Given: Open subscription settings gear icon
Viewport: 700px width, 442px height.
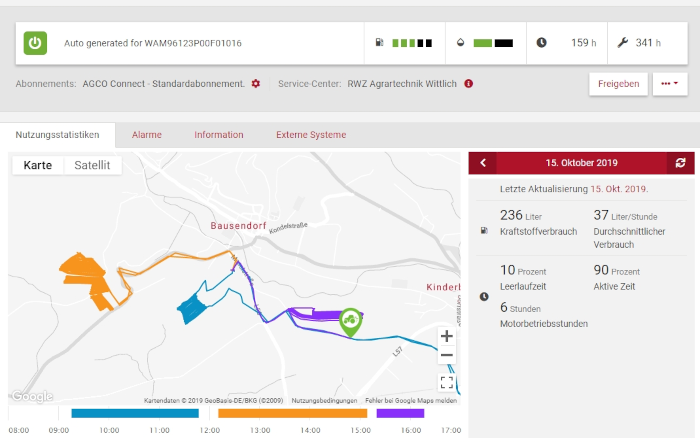Looking at the screenshot, I should pos(256,83).
